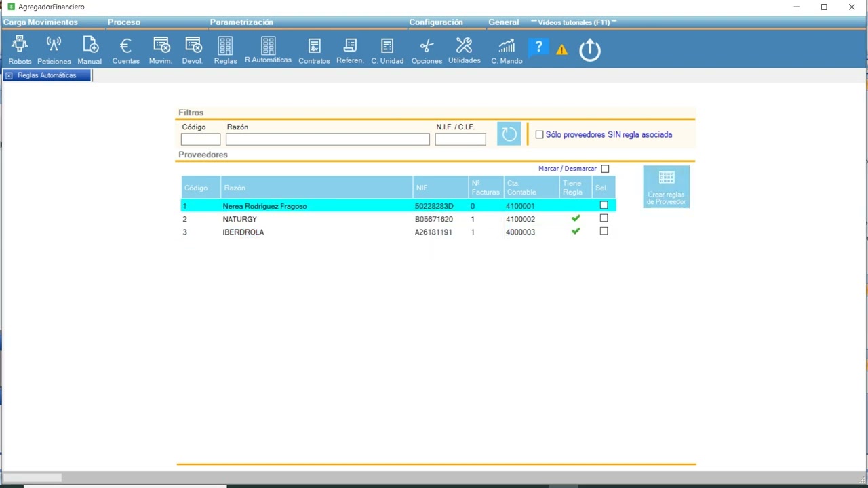Click NIF value 50228283D
This screenshot has height=488, width=868.
pyautogui.click(x=434, y=206)
